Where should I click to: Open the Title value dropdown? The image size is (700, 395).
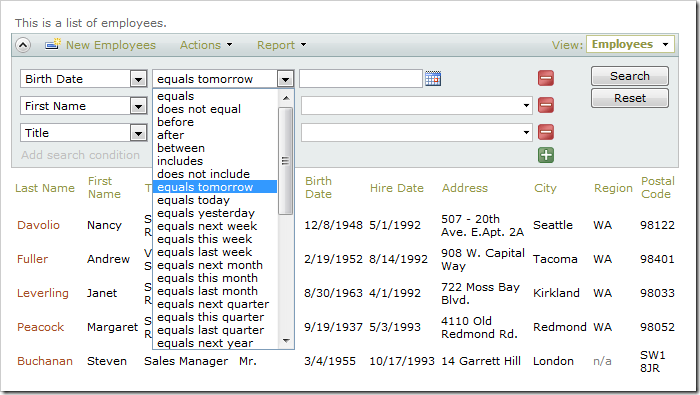[x=526, y=133]
